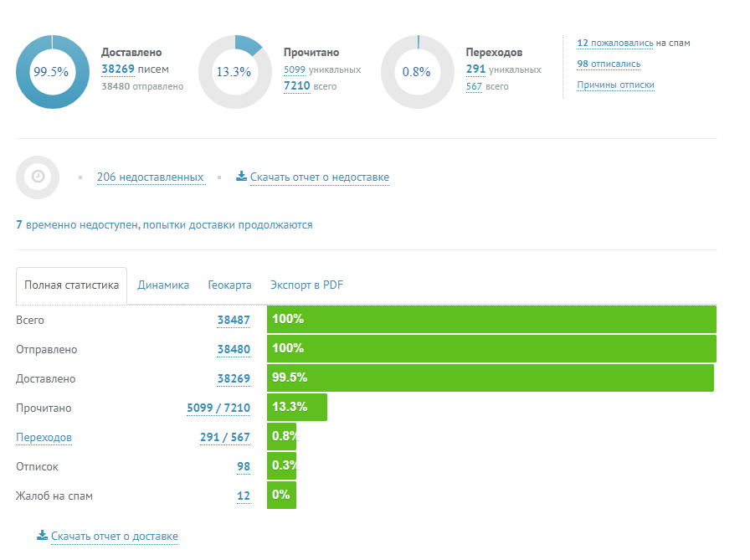Open '98' value in Отписок row

(x=244, y=467)
